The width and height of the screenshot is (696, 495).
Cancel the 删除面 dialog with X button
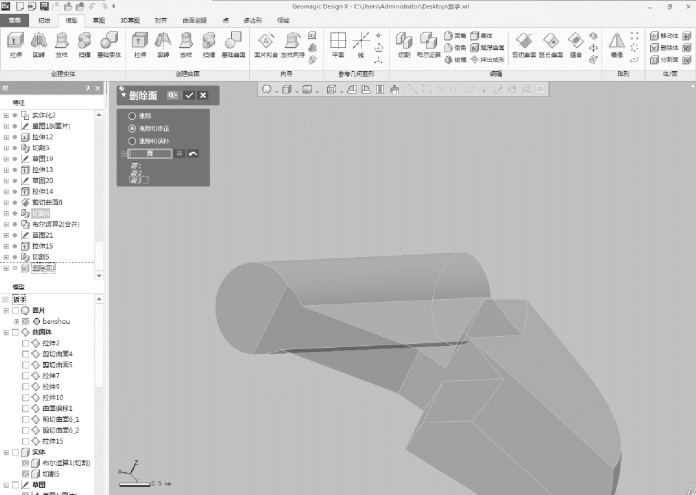[x=203, y=95]
